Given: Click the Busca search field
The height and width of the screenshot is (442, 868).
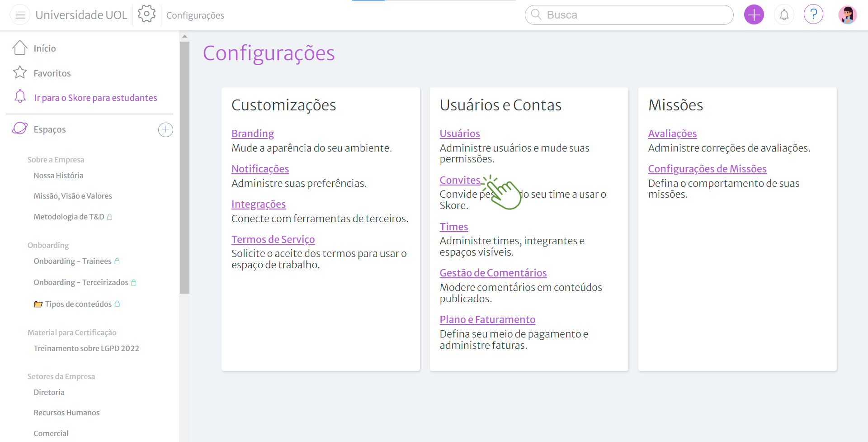Looking at the screenshot, I should click(629, 15).
